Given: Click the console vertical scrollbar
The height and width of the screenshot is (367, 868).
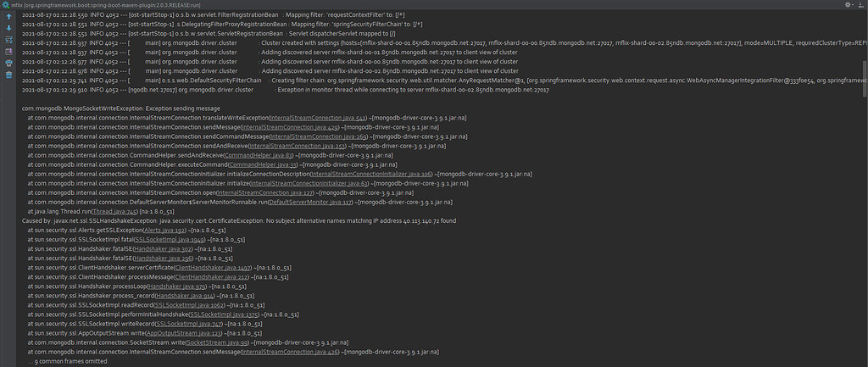Looking at the screenshot, I should point(865,77).
